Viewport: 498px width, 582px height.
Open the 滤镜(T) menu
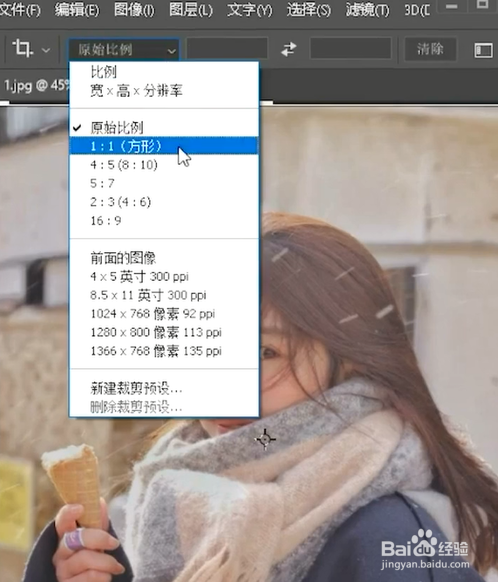[x=367, y=10]
